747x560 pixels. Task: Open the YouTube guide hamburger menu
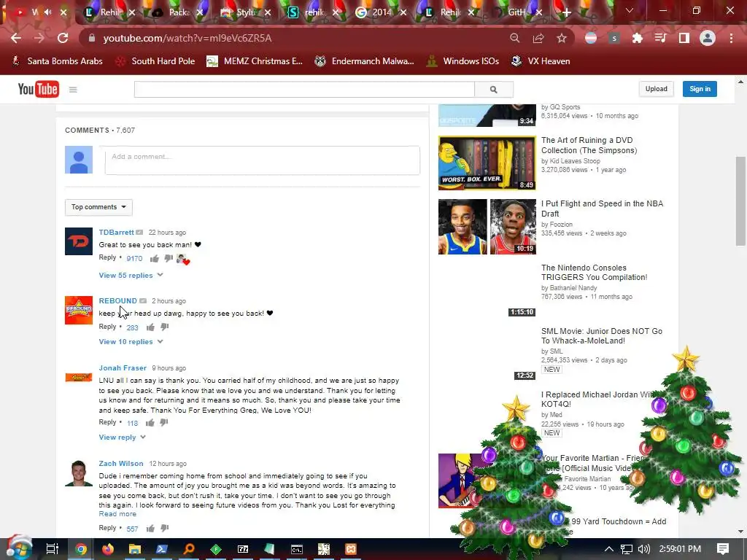click(x=73, y=90)
